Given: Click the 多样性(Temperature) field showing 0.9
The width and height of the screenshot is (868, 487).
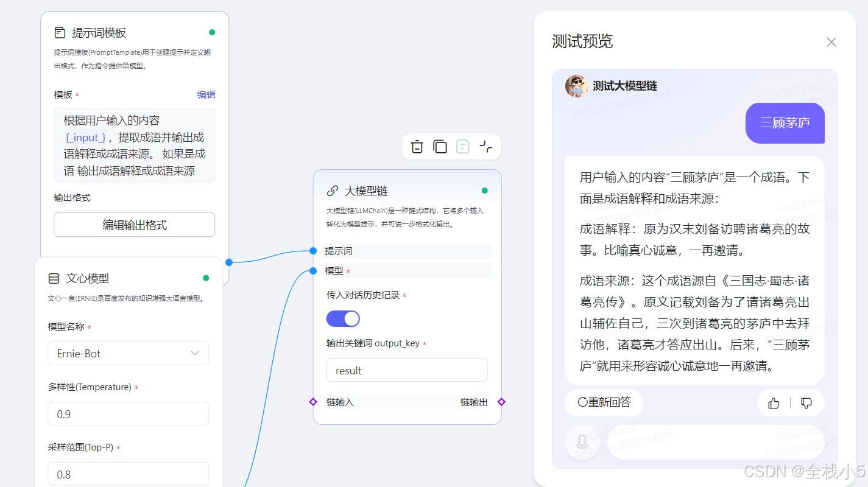Looking at the screenshot, I should [x=128, y=414].
